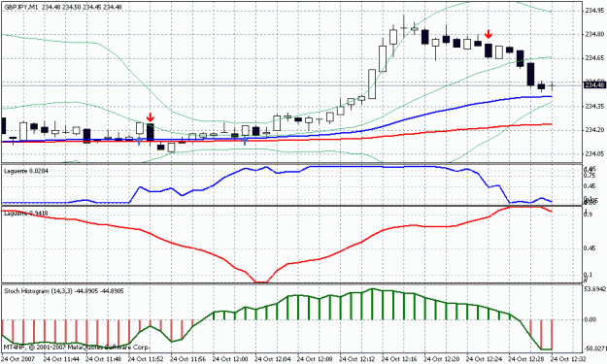Image resolution: width=607 pixels, height=364 pixels.
Task: Click the 24 Oct 11:52 time label
Action: click(146, 359)
